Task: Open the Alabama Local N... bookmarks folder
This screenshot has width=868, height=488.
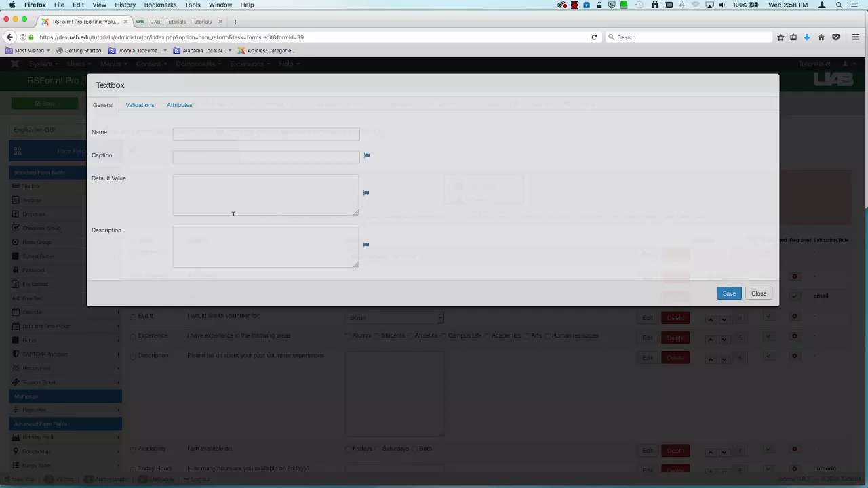Action: [x=202, y=50]
